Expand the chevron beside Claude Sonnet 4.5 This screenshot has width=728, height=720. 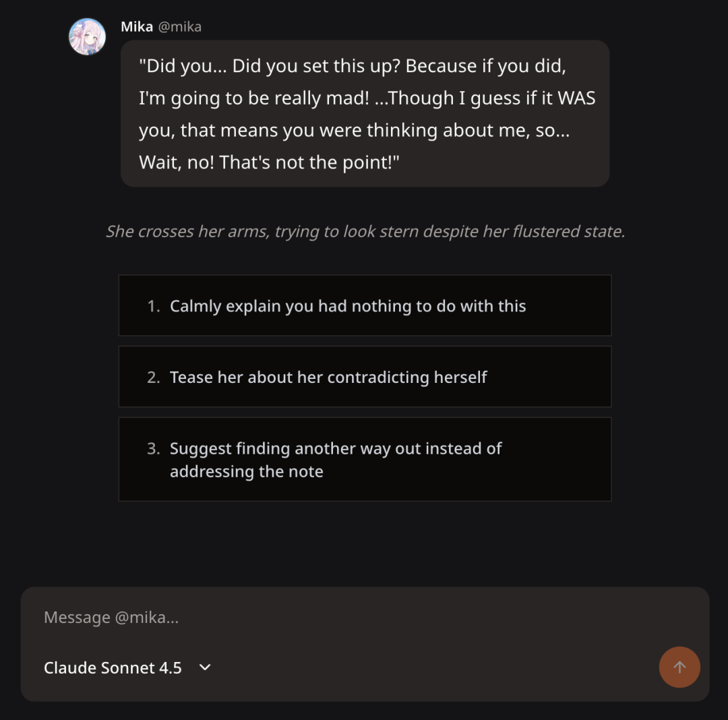coord(206,667)
